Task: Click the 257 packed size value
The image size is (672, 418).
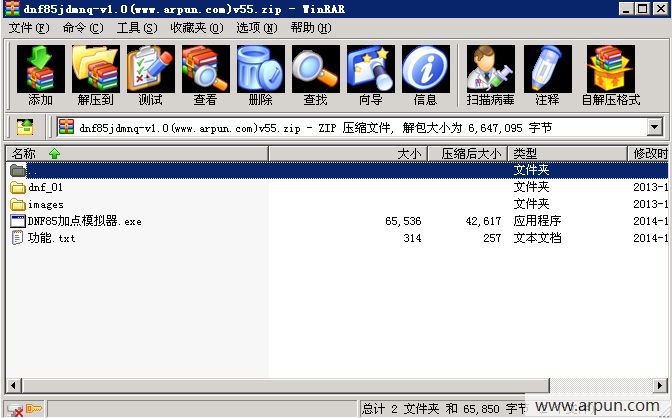Action: tap(492, 238)
